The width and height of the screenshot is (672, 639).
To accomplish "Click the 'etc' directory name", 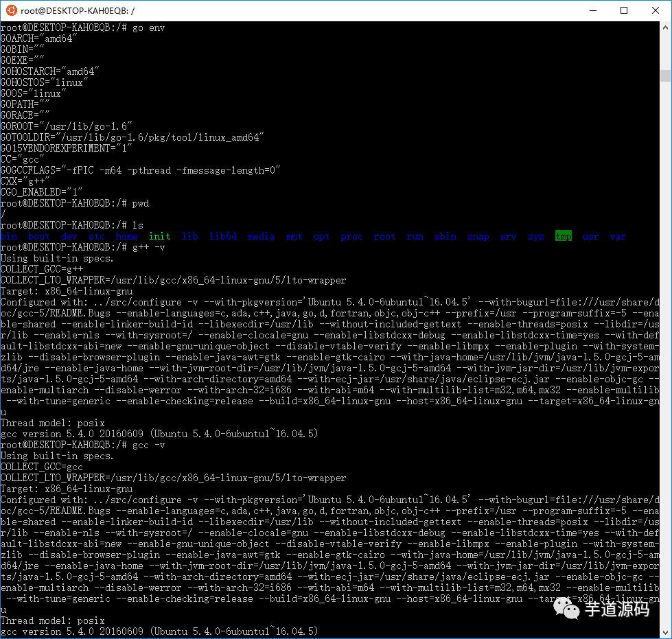I will coord(96,237).
